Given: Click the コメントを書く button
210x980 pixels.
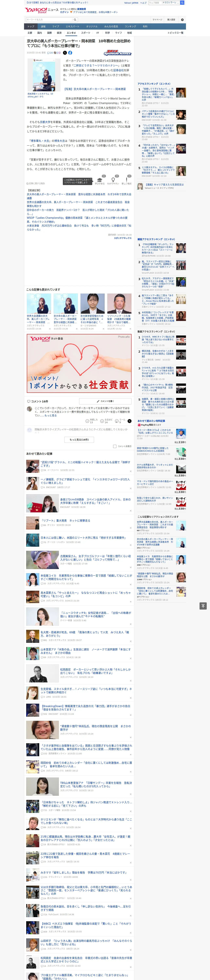Looking at the screenshot, I should pyautogui.click(x=105, y=401).
